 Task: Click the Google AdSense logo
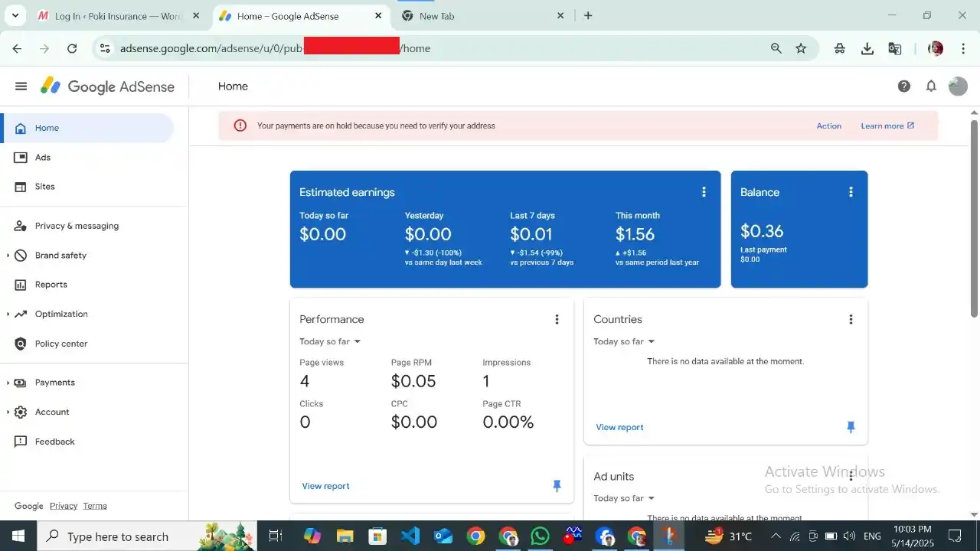click(108, 86)
